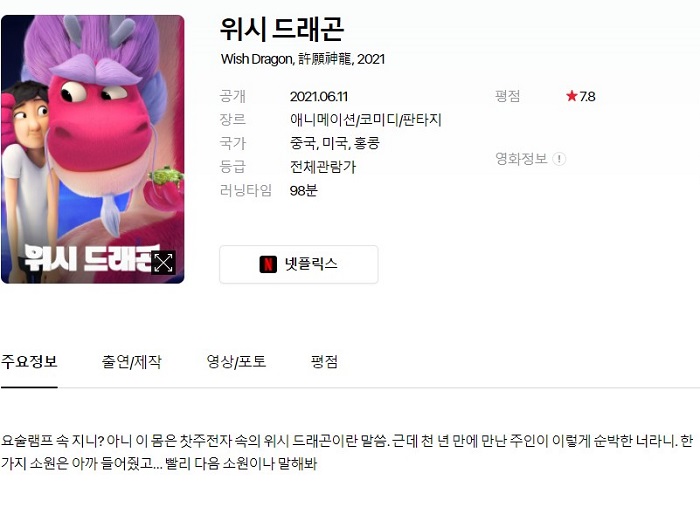Click the 98분 running time value
Screen dimensions: 700x514
click(x=304, y=191)
